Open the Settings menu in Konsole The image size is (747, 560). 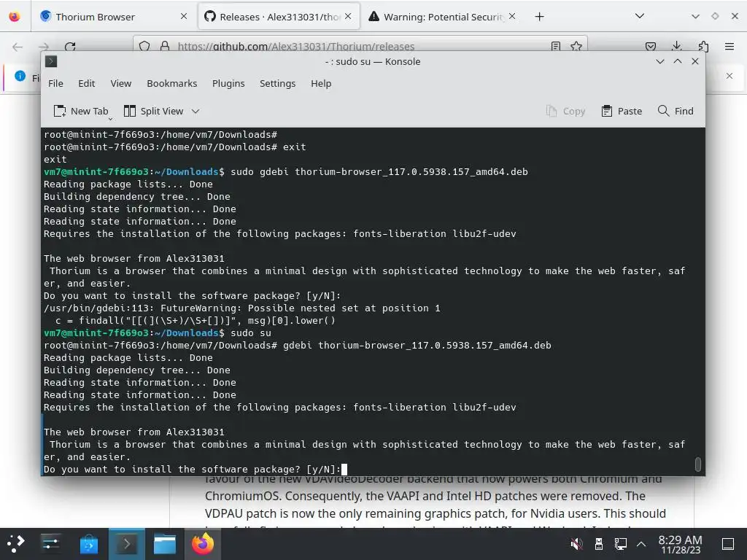point(277,83)
